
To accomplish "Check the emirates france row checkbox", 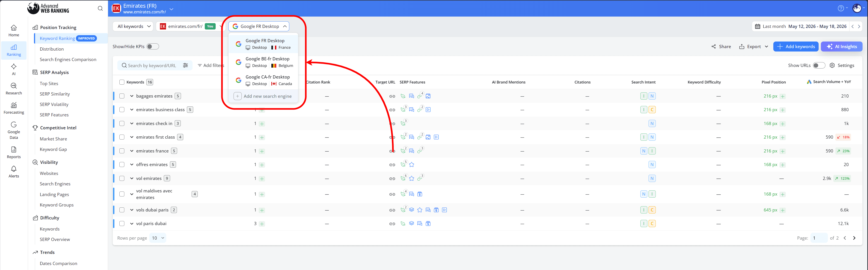I will point(122,151).
